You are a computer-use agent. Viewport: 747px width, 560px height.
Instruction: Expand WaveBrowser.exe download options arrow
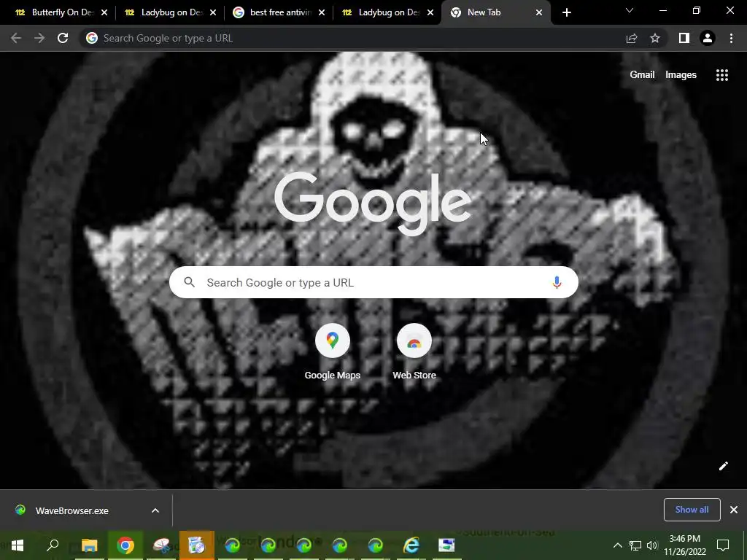pos(155,510)
